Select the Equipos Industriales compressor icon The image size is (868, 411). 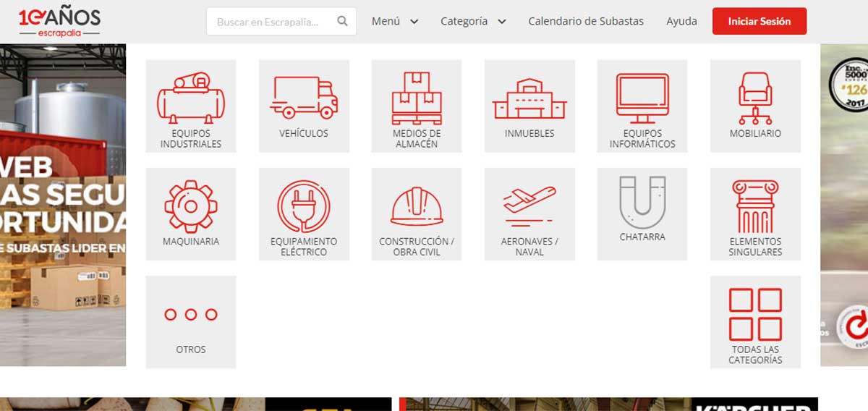191,98
